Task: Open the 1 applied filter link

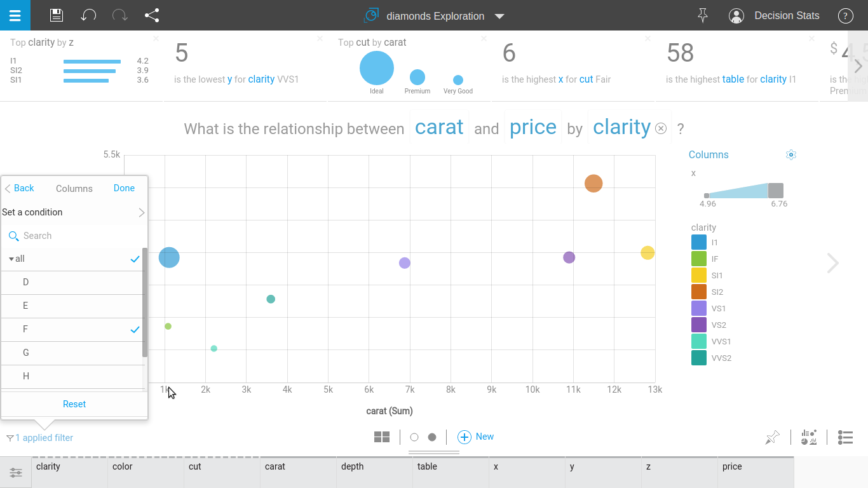Action: click(x=44, y=438)
